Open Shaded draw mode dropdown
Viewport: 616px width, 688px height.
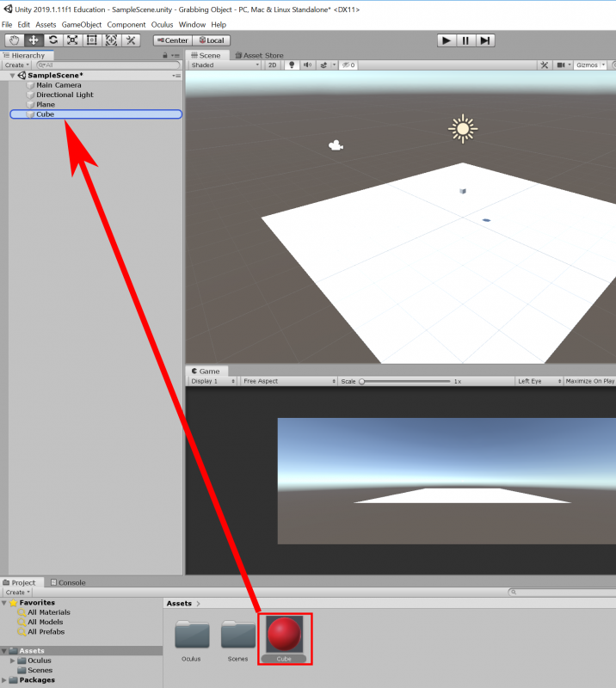225,65
